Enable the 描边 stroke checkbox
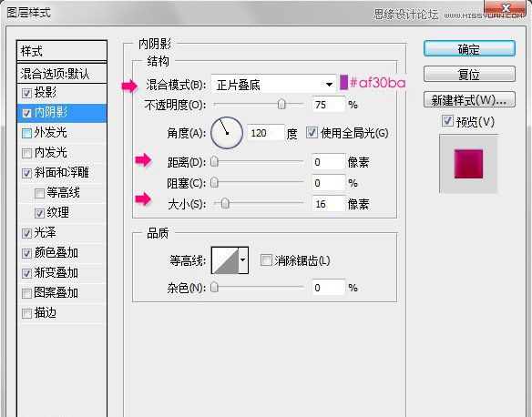532x417 pixels. pyautogui.click(x=26, y=313)
